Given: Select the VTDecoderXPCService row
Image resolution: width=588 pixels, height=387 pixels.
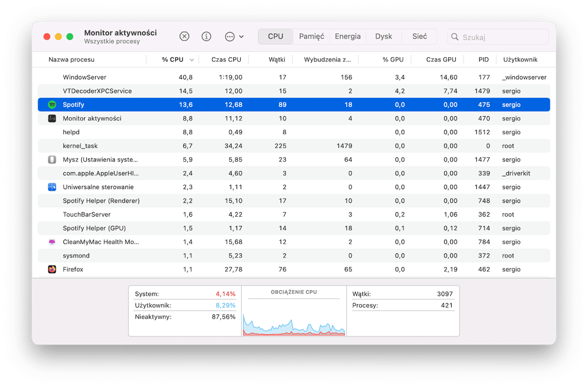Looking at the screenshot, I should point(294,91).
